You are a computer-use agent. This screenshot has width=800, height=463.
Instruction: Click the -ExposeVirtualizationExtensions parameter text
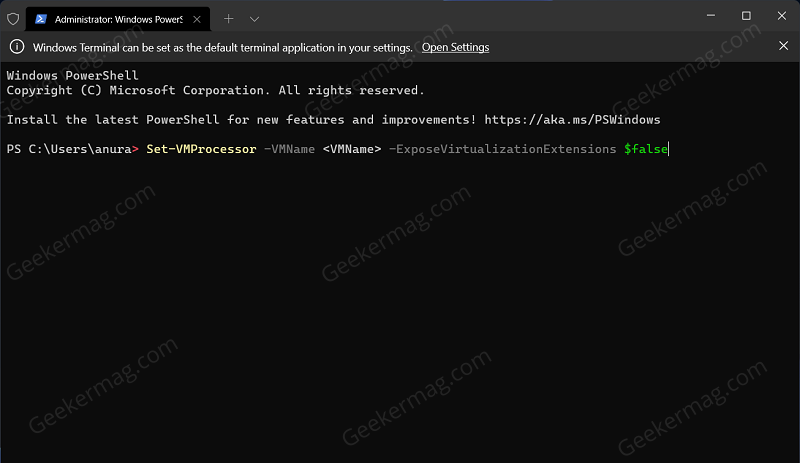tap(503, 149)
